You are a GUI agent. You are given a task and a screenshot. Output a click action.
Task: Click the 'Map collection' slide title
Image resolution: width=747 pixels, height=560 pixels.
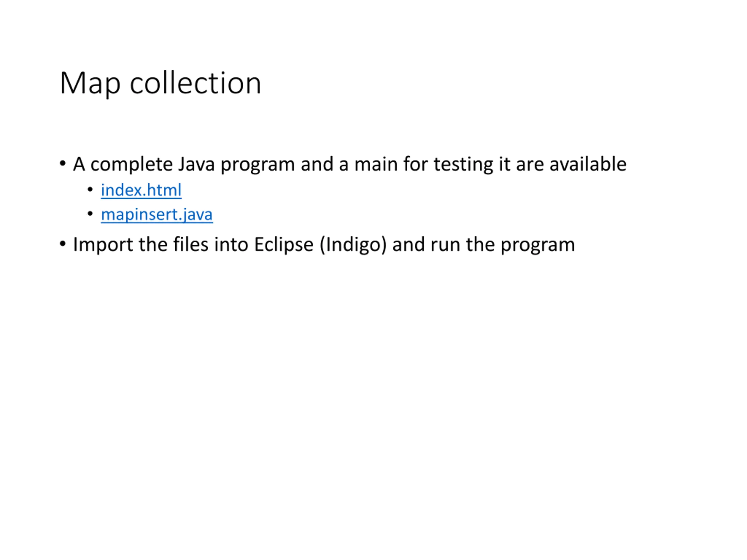coord(160,83)
